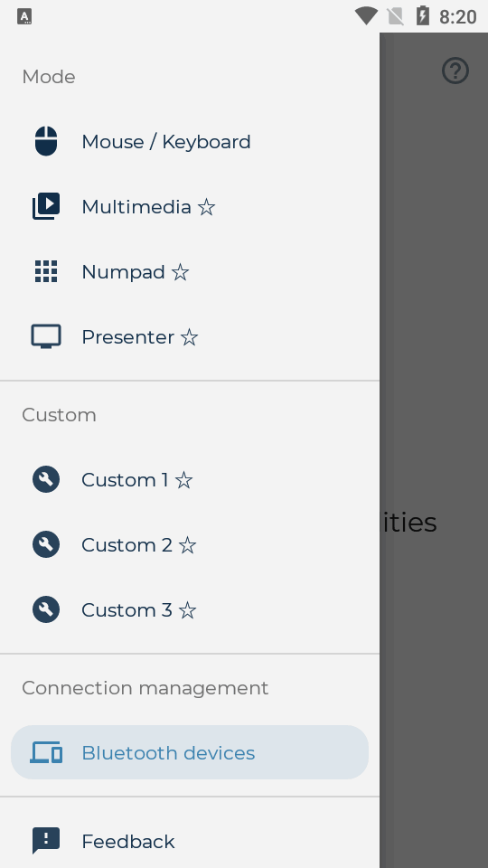Tap the Custom 1 wrench icon
The width and height of the screenshot is (488, 868).
pyautogui.click(x=46, y=479)
